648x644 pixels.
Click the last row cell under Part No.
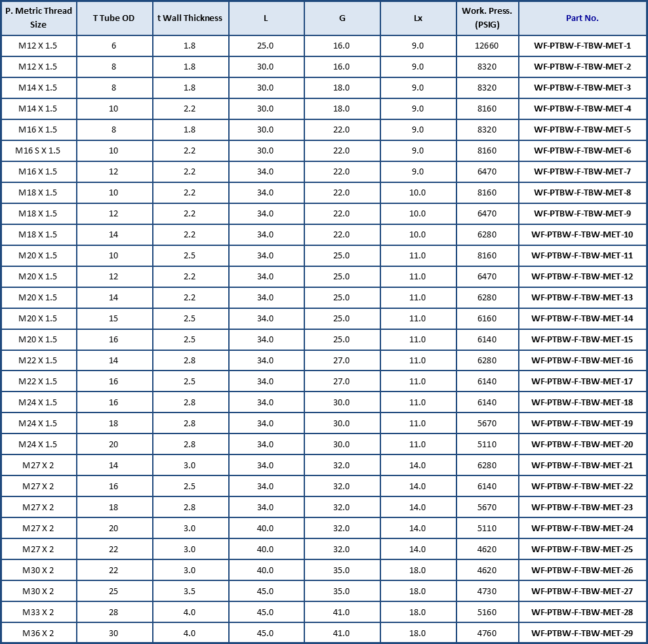[582, 632]
